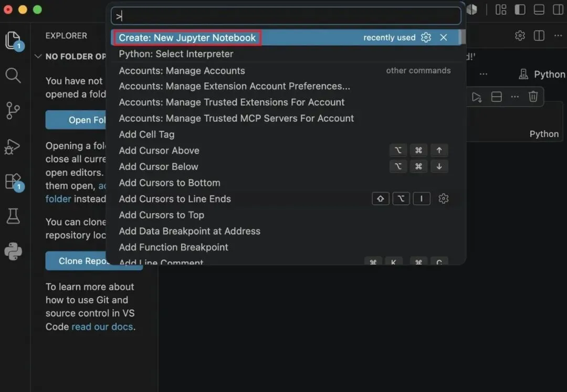Run Create: New Jupyter Notebook command
The image size is (567, 392).
pyautogui.click(x=286, y=38)
